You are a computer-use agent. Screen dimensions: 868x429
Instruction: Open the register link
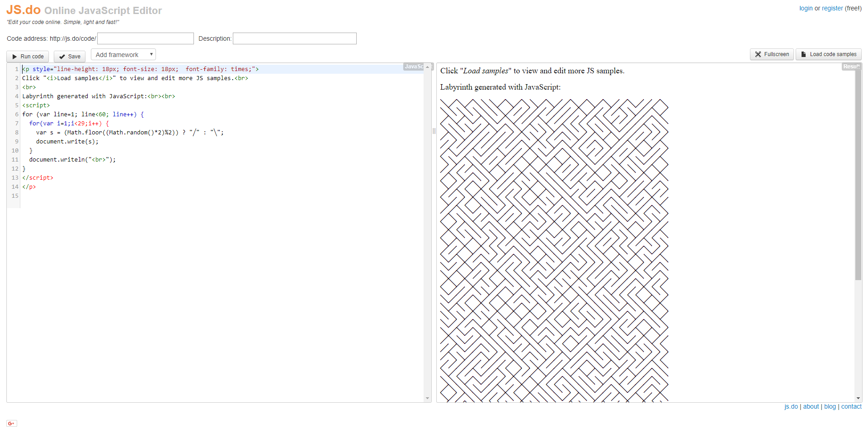(x=832, y=8)
